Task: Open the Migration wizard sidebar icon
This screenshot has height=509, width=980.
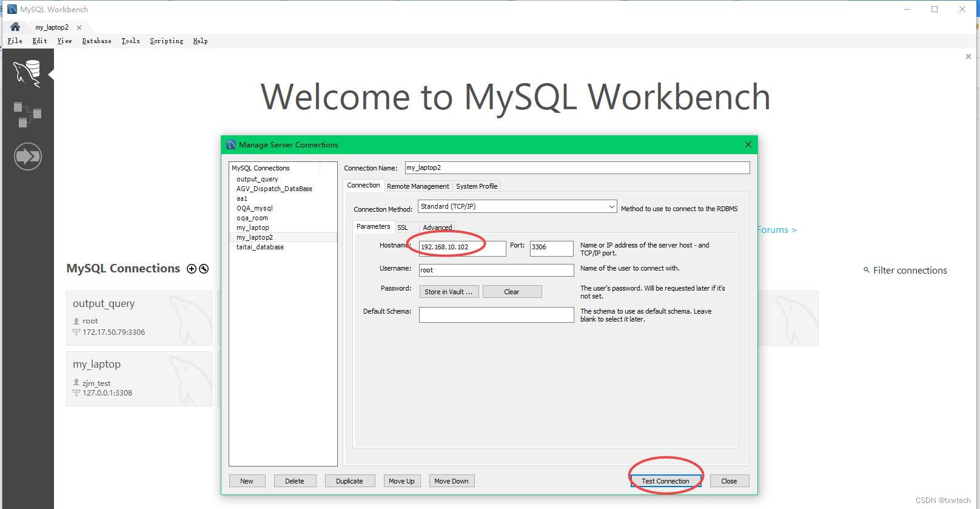Action: (27, 157)
